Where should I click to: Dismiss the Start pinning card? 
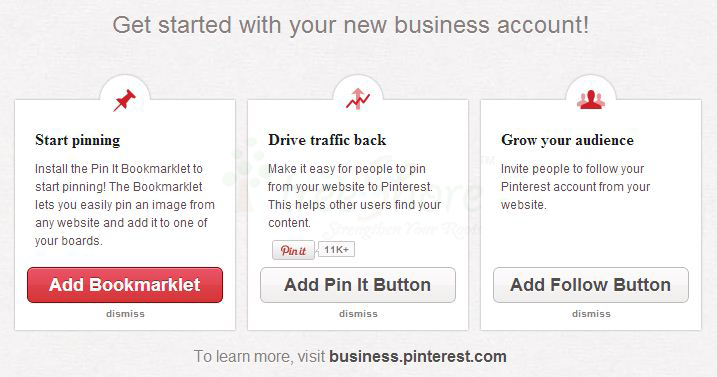(125, 314)
